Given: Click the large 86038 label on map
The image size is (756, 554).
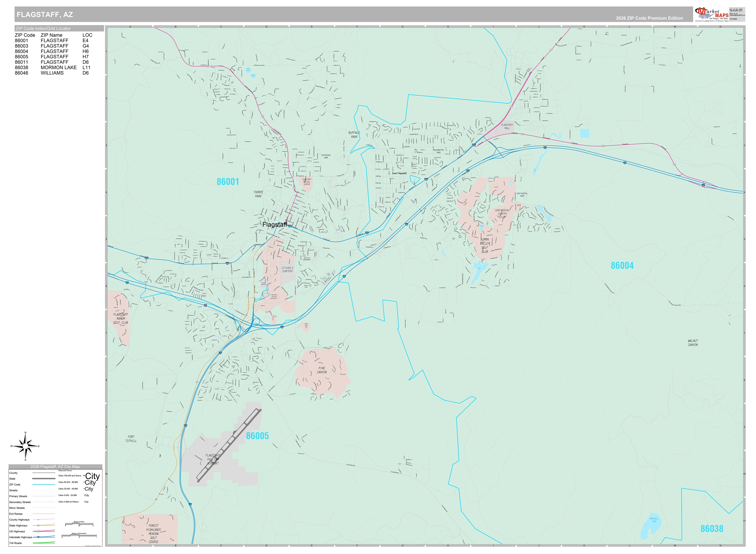Looking at the screenshot, I should click(712, 529).
